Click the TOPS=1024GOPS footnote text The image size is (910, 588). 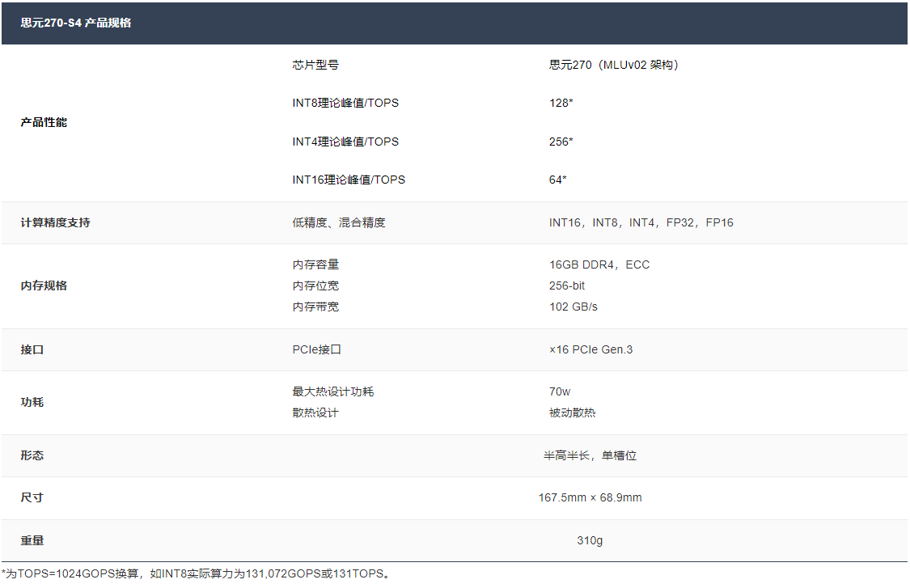click(x=198, y=574)
